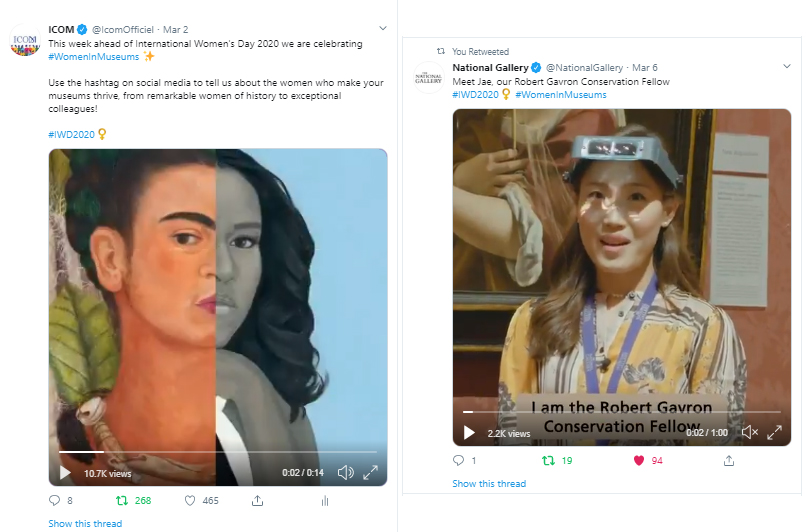Show this thread under the National Gallery tweet
This screenshot has height=532, width=806.
pyautogui.click(x=489, y=484)
